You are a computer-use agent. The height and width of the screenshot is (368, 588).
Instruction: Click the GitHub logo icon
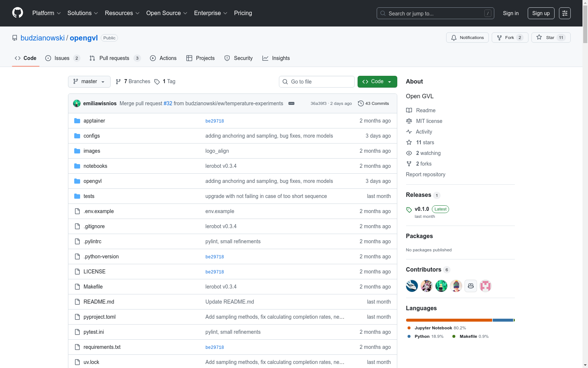tap(18, 13)
